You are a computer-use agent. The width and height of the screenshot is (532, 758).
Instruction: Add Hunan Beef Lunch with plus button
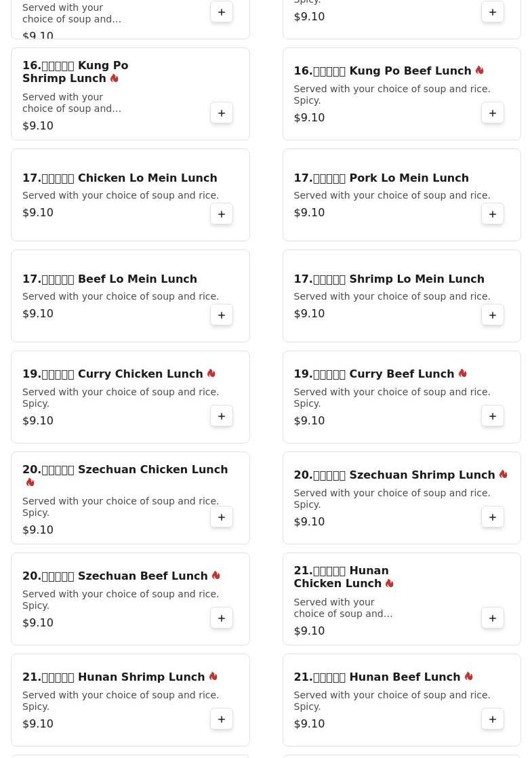click(x=493, y=719)
